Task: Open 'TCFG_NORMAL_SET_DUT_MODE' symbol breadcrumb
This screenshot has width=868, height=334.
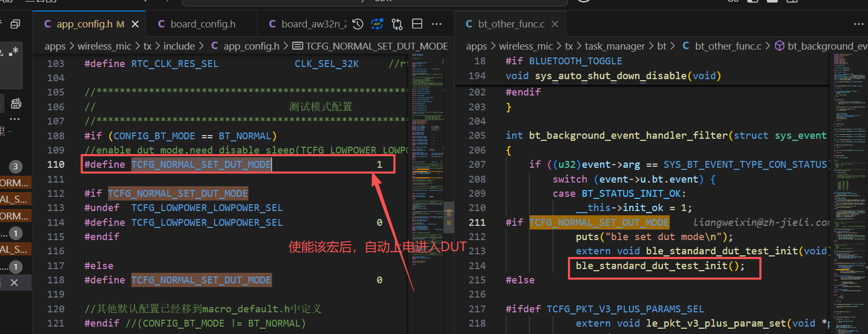Action: pyautogui.click(x=370, y=46)
